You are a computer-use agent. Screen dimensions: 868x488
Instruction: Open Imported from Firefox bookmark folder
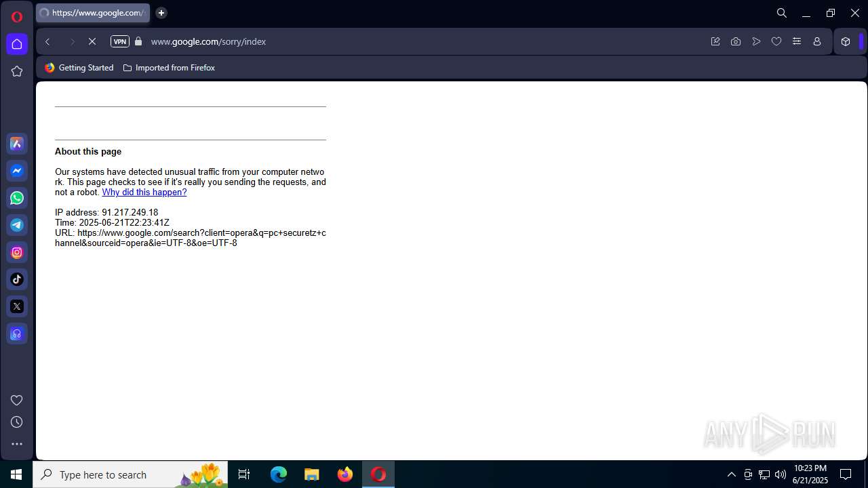tap(169, 68)
